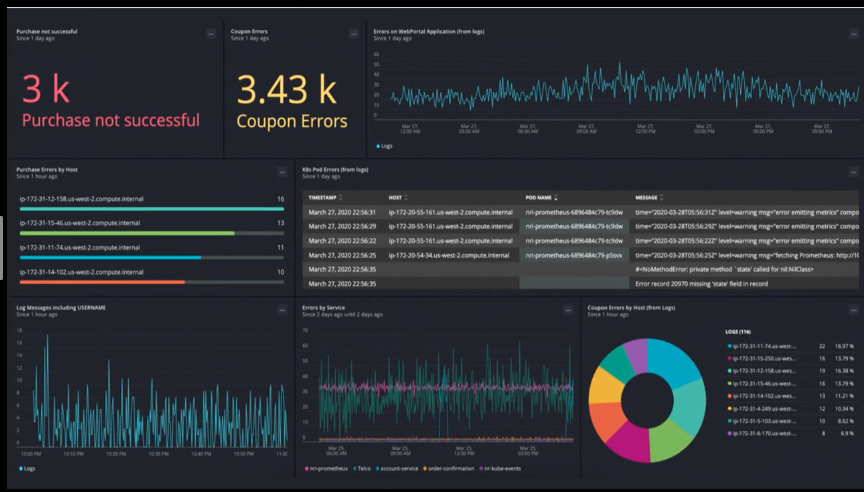Open options menu on Errors on WebPortal Application chart
This screenshot has height=492, width=864.
click(853, 34)
